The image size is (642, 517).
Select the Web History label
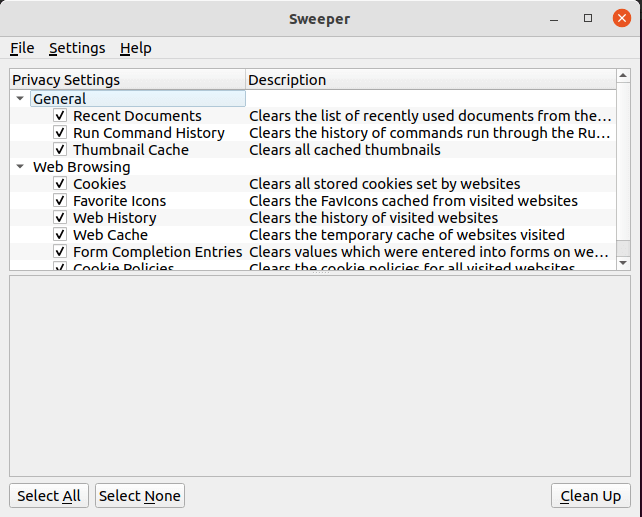tap(115, 218)
